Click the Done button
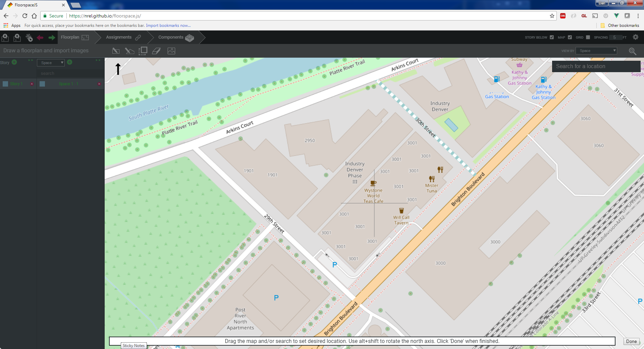Screen dimensions: 644x349 point(631,341)
